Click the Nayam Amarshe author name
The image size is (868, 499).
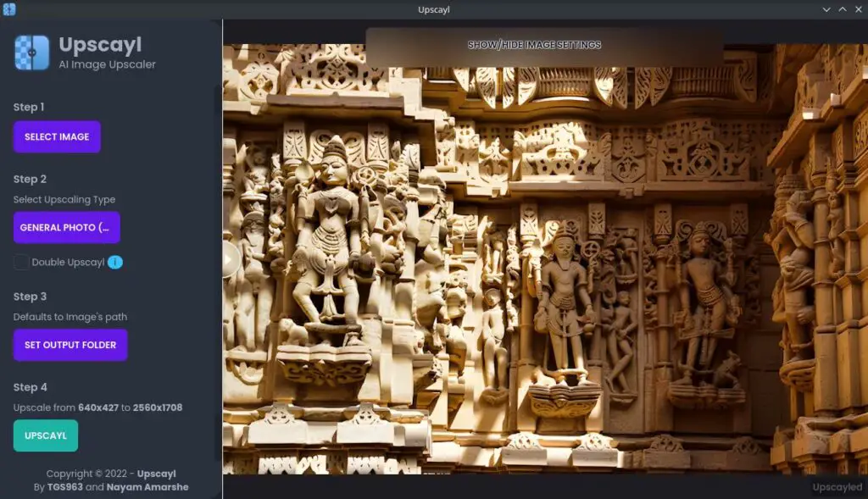tap(147, 487)
